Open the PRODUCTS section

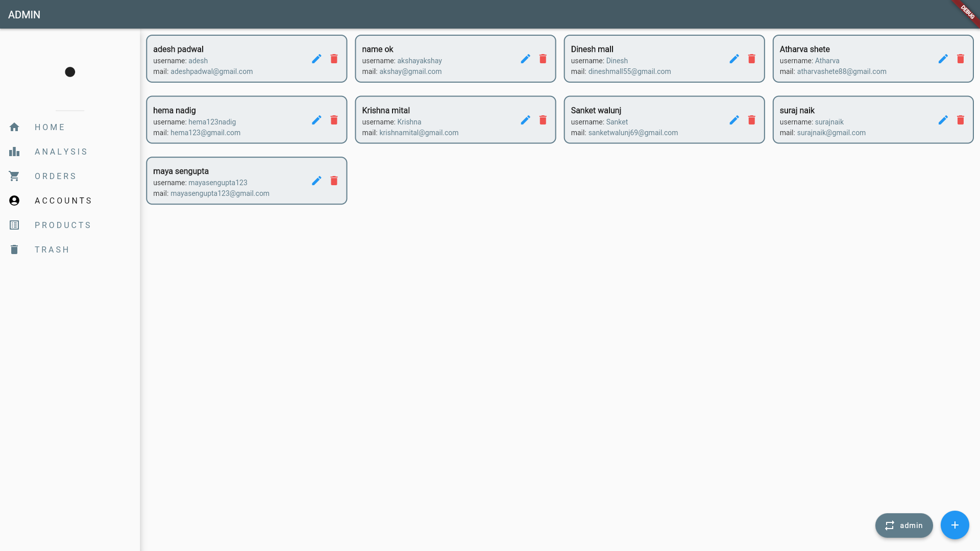click(64, 226)
